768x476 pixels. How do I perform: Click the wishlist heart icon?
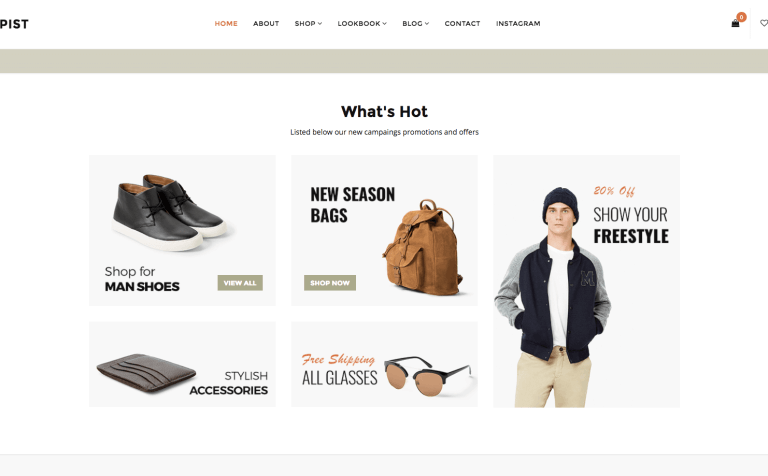[764, 23]
